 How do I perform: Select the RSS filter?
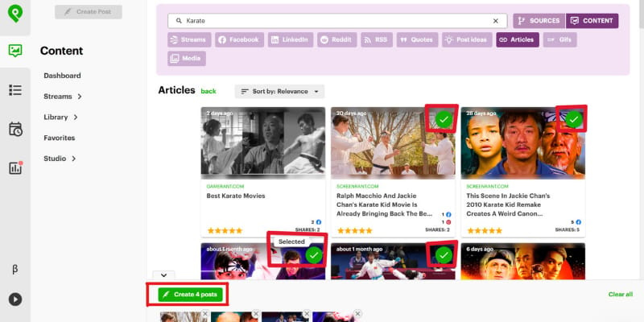(x=377, y=39)
